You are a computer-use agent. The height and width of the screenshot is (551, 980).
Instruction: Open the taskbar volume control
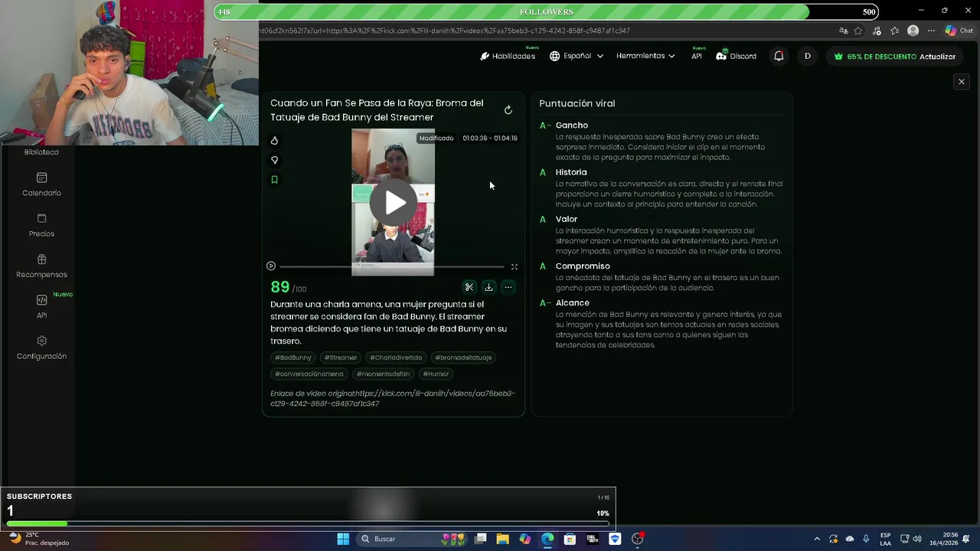pos(917,539)
